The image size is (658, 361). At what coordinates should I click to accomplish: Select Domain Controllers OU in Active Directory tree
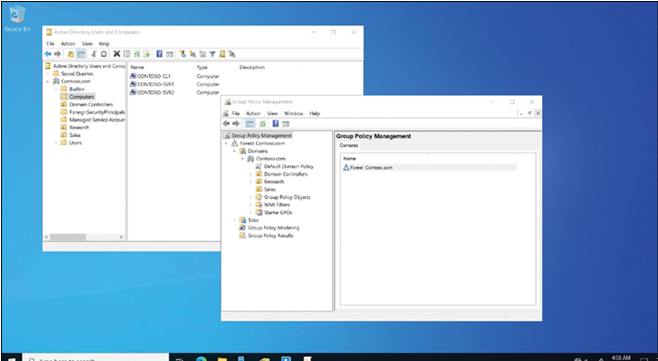point(86,105)
